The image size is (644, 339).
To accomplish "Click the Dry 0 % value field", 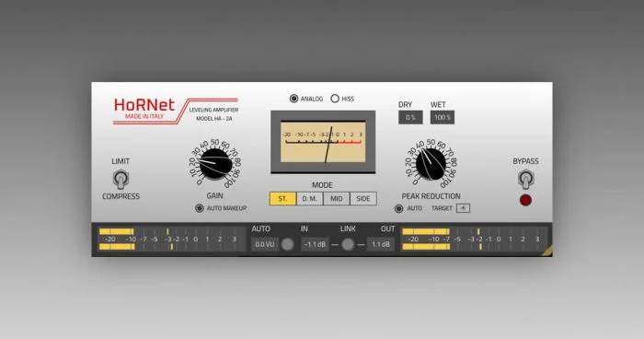I will 410,117.
